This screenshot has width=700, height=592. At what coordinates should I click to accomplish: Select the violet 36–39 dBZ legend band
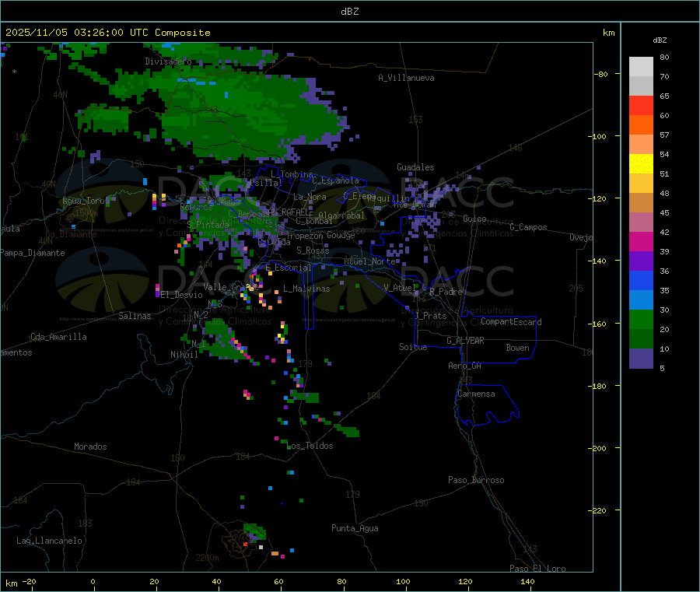coord(641,261)
